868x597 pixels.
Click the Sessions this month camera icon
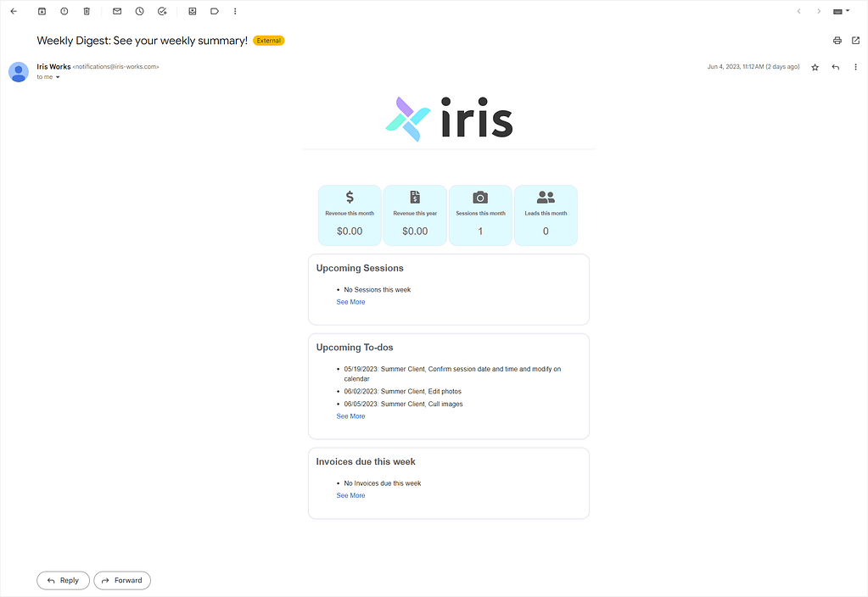(480, 197)
